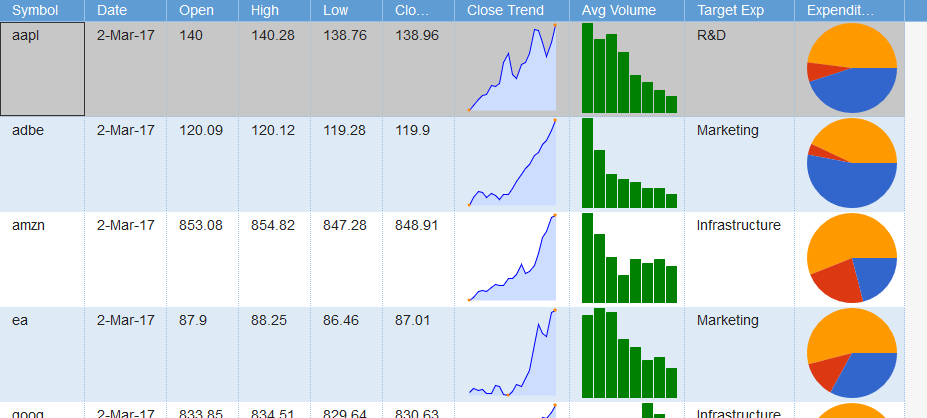
Task: Click the High column header
Action: tap(274, 11)
